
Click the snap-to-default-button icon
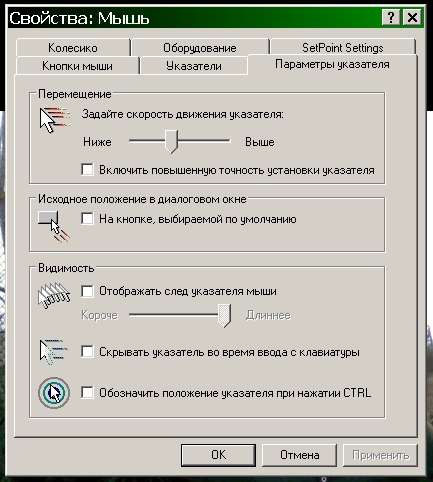click(54, 226)
